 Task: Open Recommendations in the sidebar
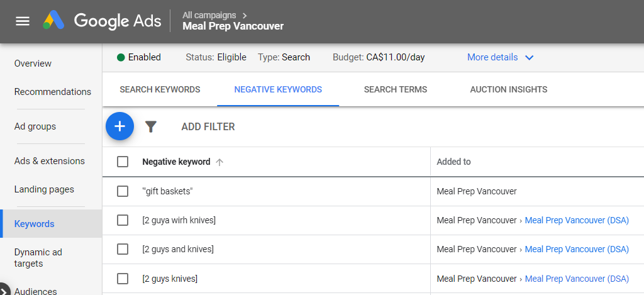point(52,92)
